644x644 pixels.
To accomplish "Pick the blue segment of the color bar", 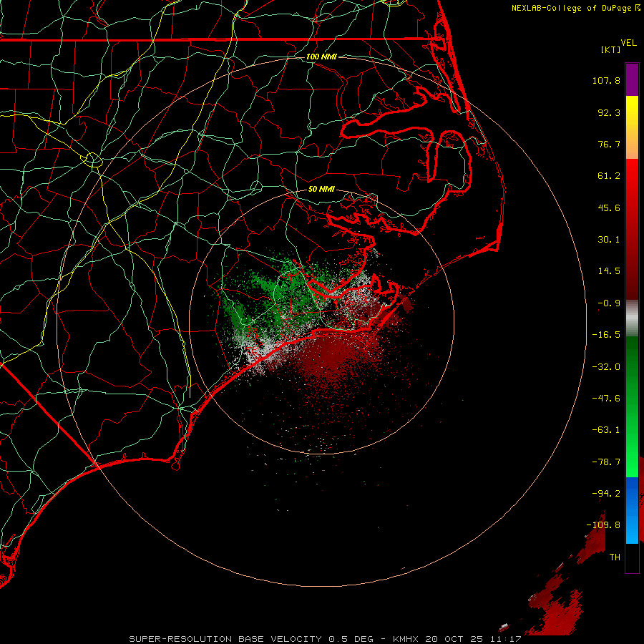I will tap(632, 510).
